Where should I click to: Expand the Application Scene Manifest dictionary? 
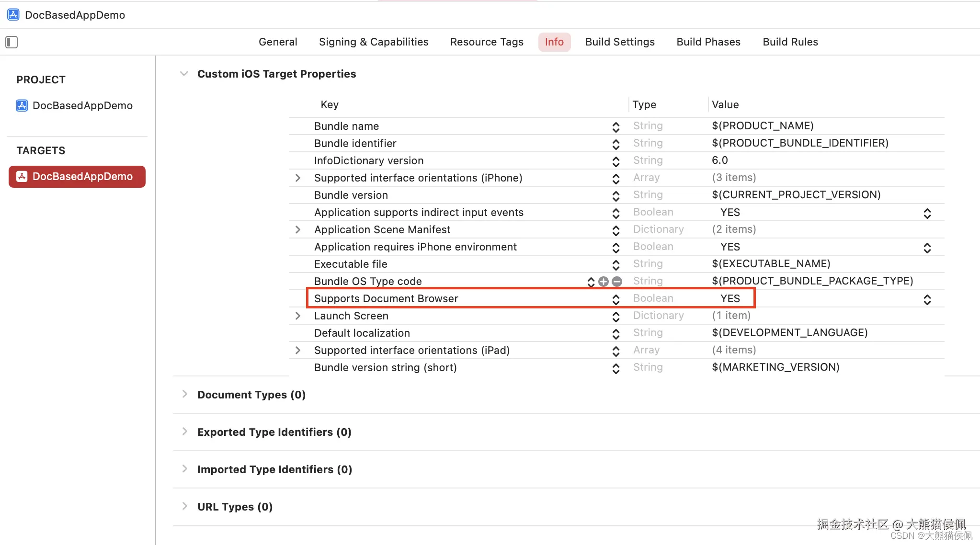tap(298, 230)
